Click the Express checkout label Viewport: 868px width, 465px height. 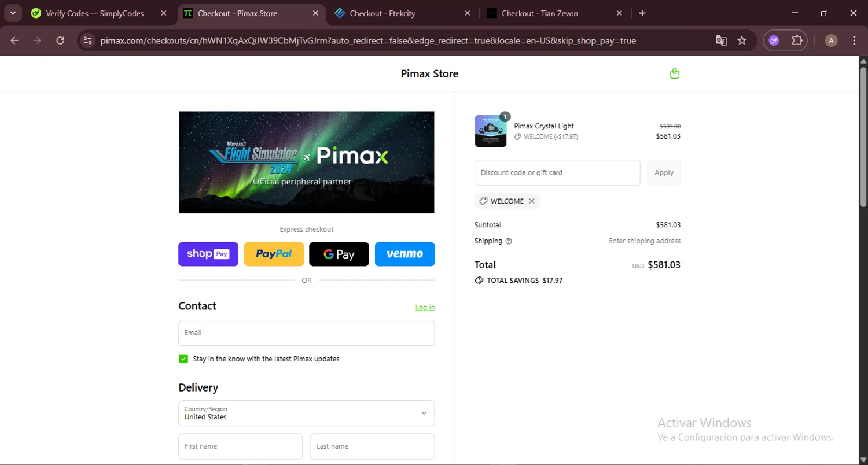click(306, 230)
